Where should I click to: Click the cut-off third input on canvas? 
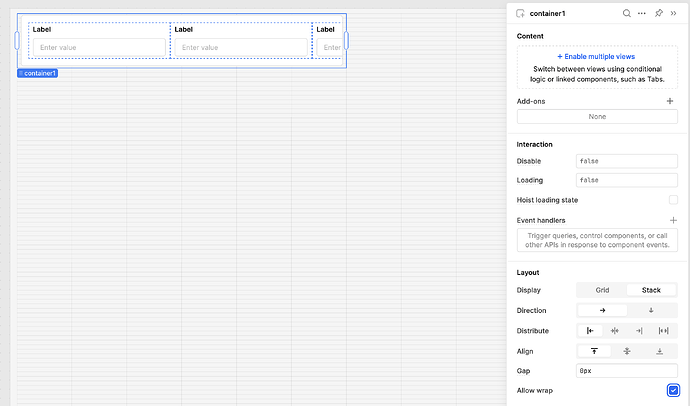point(329,47)
